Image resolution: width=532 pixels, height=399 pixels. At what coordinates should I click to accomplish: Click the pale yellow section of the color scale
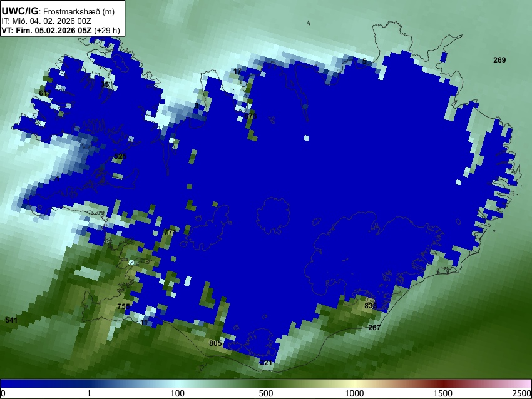pyautogui.click(x=354, y=384)
